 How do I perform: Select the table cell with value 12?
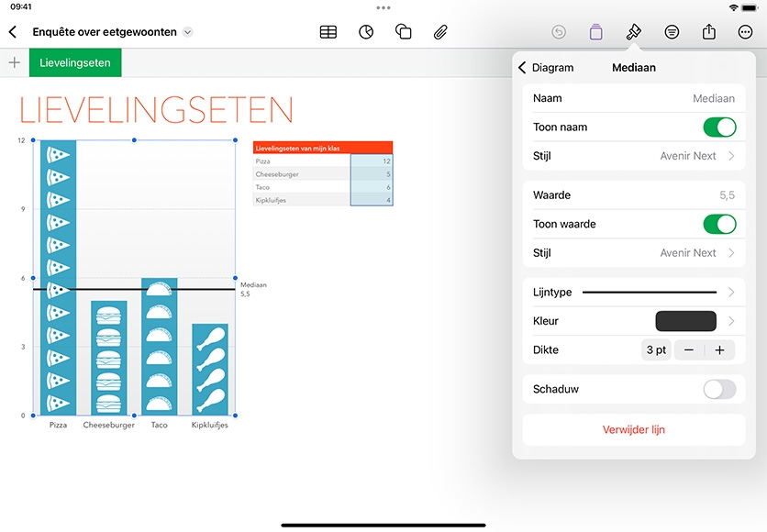point(372,161)
